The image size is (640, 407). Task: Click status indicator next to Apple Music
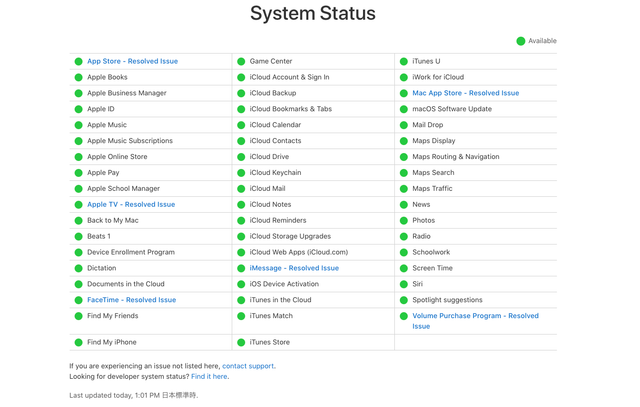pos(78,125)
